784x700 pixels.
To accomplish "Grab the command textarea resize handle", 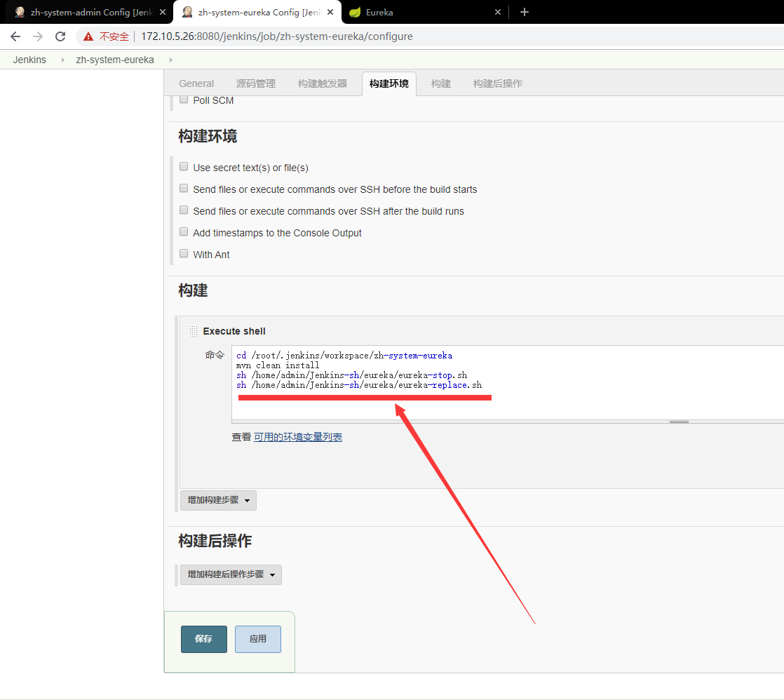I will pos(679,422).
